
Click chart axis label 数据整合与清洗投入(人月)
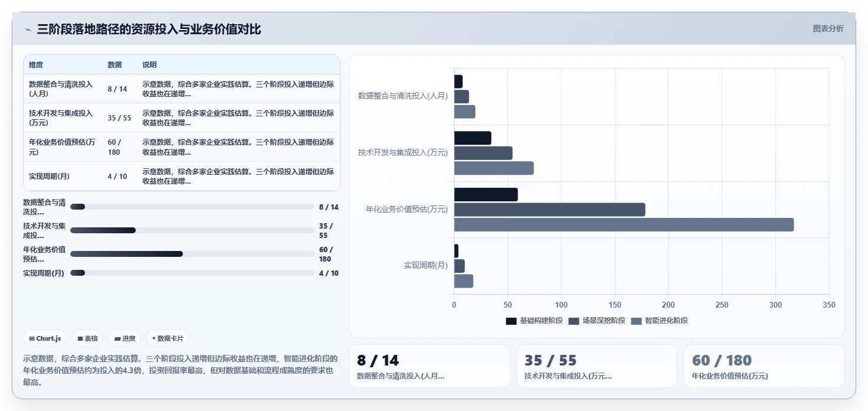coord(402,96)
